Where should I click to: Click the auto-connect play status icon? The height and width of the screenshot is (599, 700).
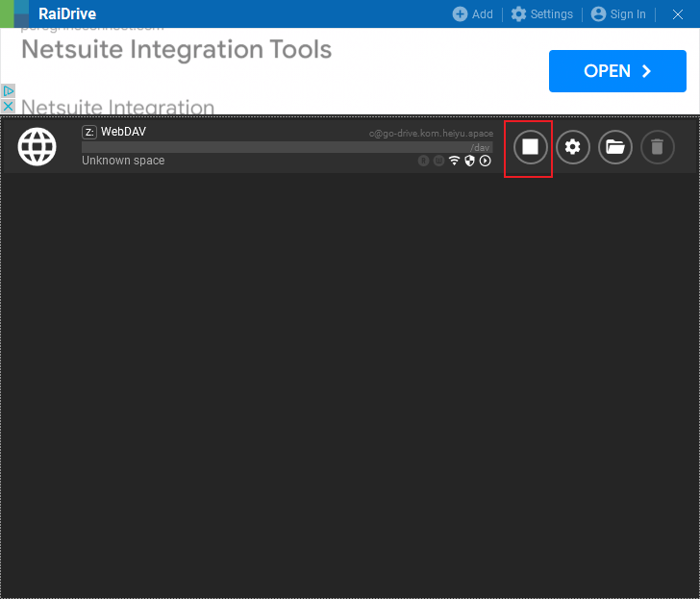point(486,161)
